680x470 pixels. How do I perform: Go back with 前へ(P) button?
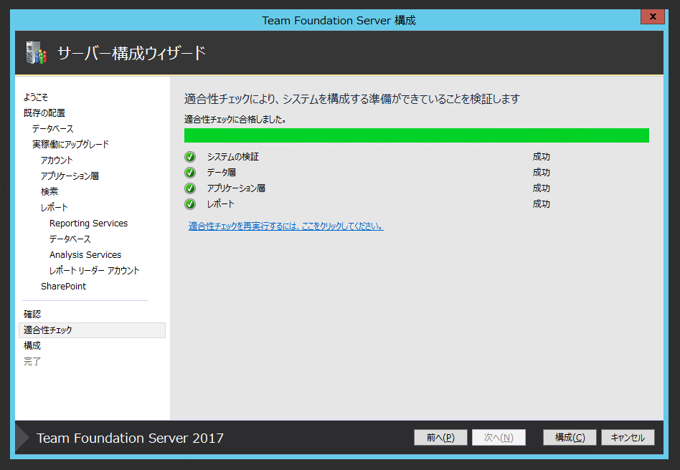440,437
